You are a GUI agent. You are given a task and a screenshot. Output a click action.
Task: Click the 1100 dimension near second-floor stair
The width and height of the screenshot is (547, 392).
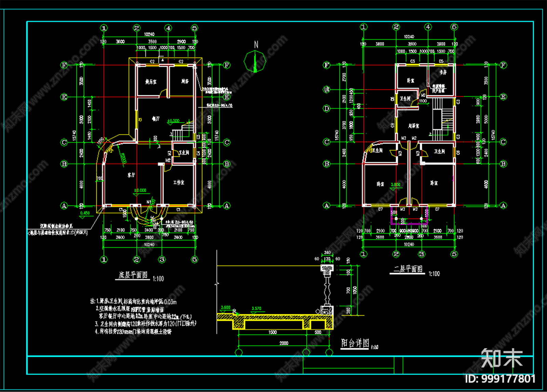[x=423, y=101]
